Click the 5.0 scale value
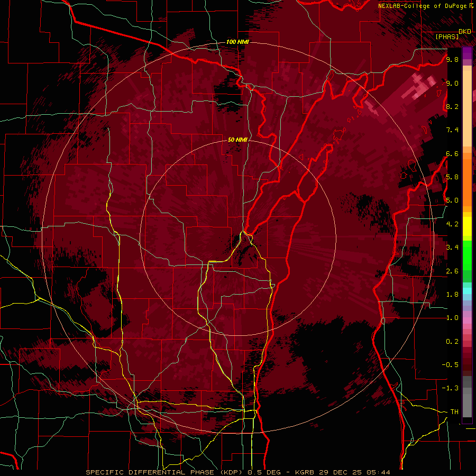Screen dimensions: 476x476 tap(452, 200)
